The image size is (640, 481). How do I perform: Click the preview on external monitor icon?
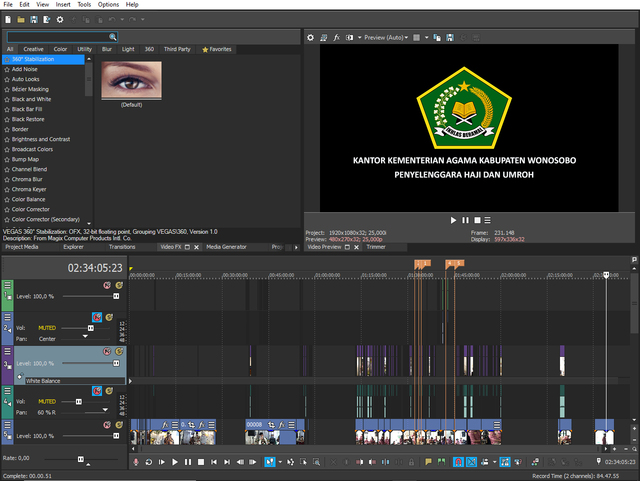(x=324, y=38)
